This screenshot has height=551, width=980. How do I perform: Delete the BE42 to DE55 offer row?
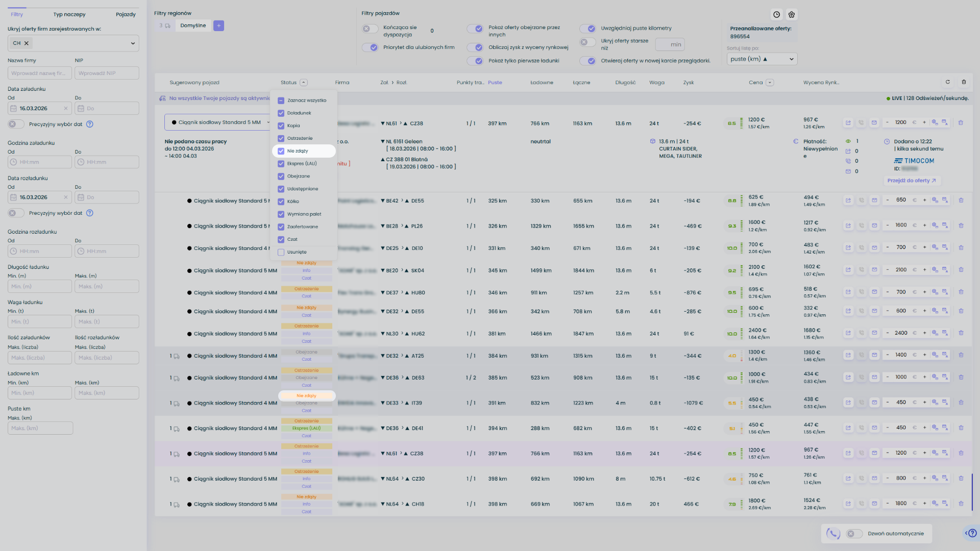click(x=961, y=201)
